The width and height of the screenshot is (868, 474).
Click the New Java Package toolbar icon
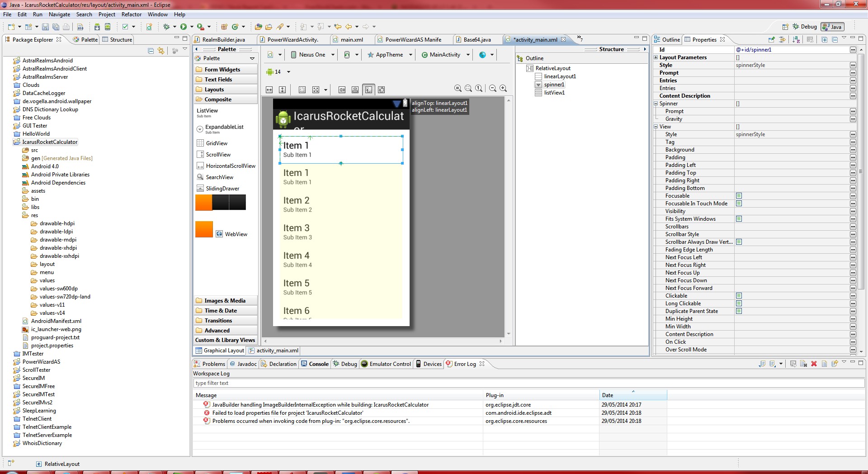click(x=224, y=27)
